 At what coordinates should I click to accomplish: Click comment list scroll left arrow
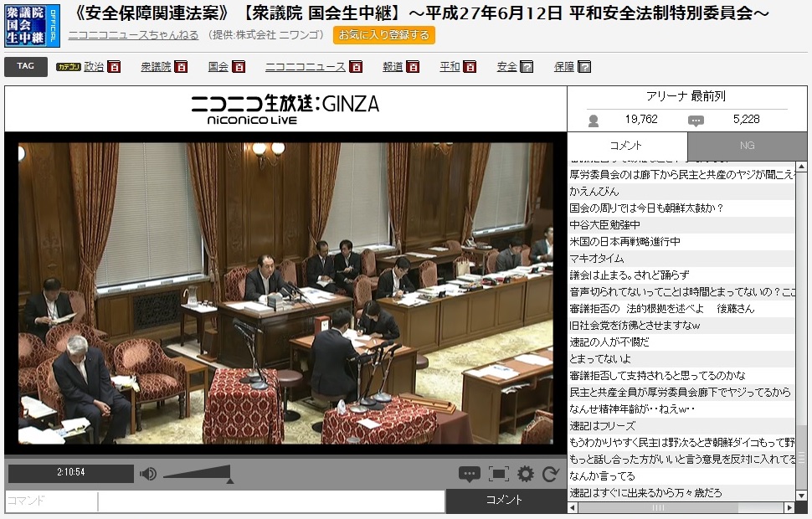573,507
